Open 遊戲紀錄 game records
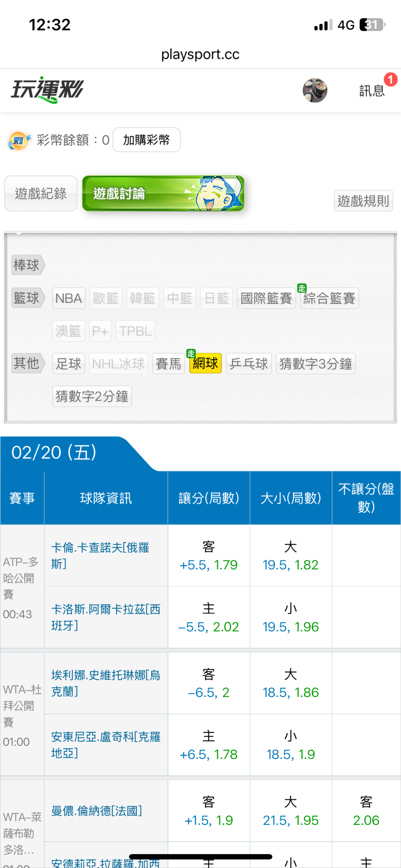Image resolution: width=401 pixels, height=868 pixels. point(41,193)
